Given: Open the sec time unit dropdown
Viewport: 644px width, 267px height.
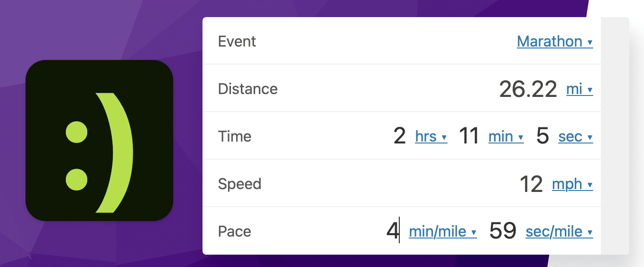Looking at the screenshot, I should [575, 137].
